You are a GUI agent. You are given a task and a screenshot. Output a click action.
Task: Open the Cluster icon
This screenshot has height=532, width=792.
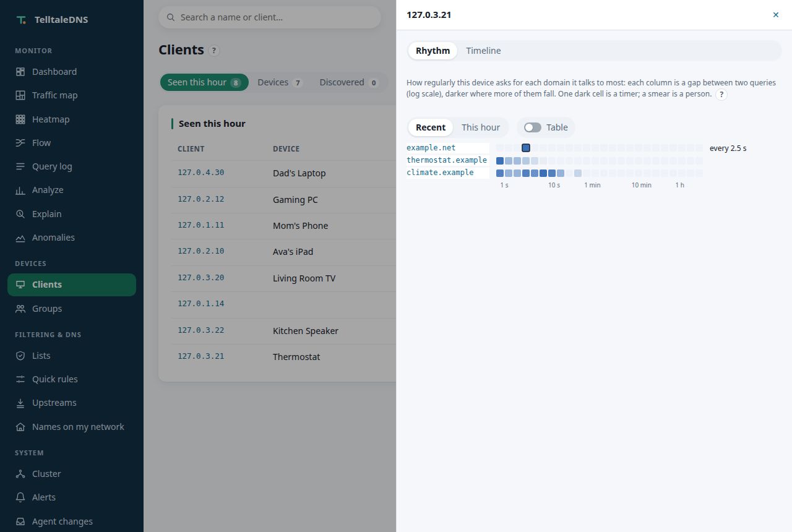20,474
